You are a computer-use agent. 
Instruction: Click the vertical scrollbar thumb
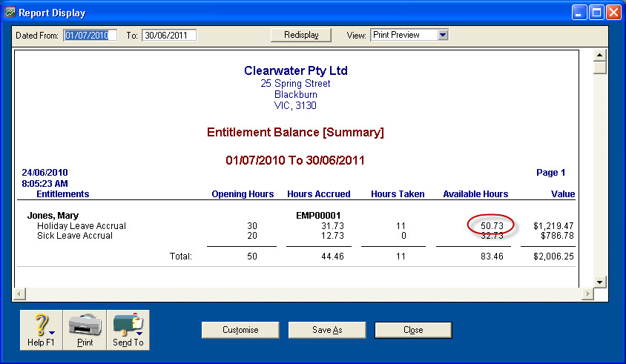599,67
